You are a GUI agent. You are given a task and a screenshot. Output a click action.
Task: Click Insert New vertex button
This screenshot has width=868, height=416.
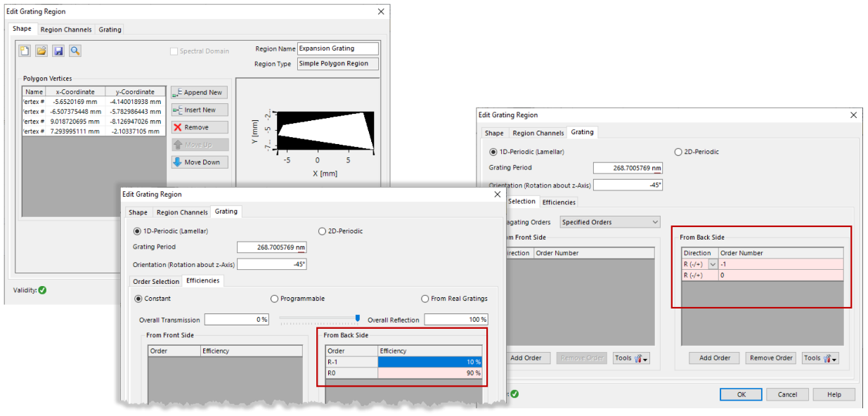pyautogui.click(x=200, y=110)
